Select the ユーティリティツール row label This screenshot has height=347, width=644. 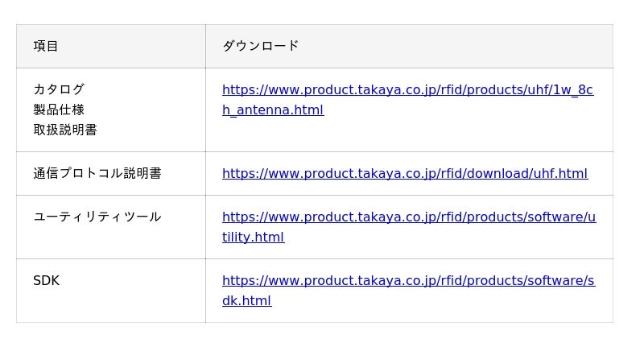point(97,217)
